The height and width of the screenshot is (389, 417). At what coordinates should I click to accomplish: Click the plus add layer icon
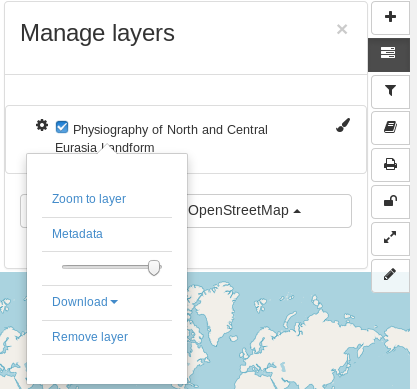click(x=390, y=17)
